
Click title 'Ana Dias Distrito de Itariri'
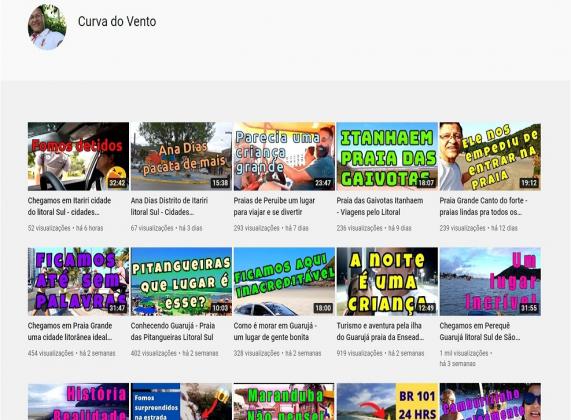coord(169,206)
